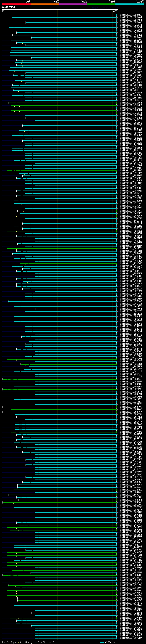Viewport: 146px width, 644px height.
Task: Open hit UniRef100_A8J264
Action: tap(131, 42)
